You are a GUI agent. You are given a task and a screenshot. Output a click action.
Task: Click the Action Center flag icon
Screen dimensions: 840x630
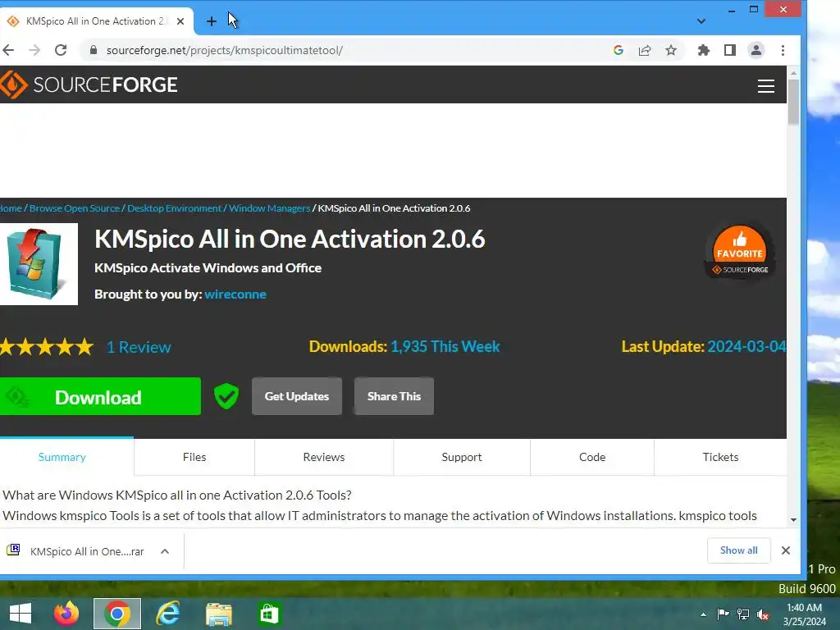tap(723, 614)
